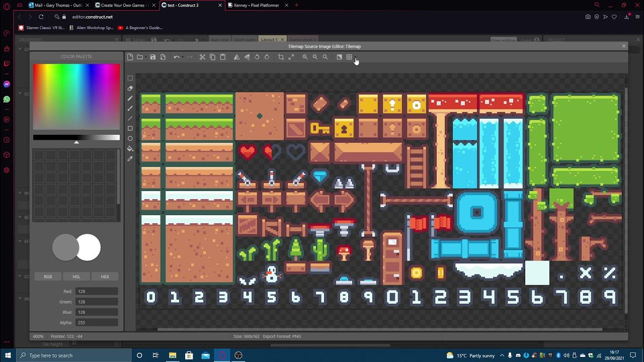This screenshot has height=362, width=644.
Task: Reload the browser page
Action: [41, 17]
